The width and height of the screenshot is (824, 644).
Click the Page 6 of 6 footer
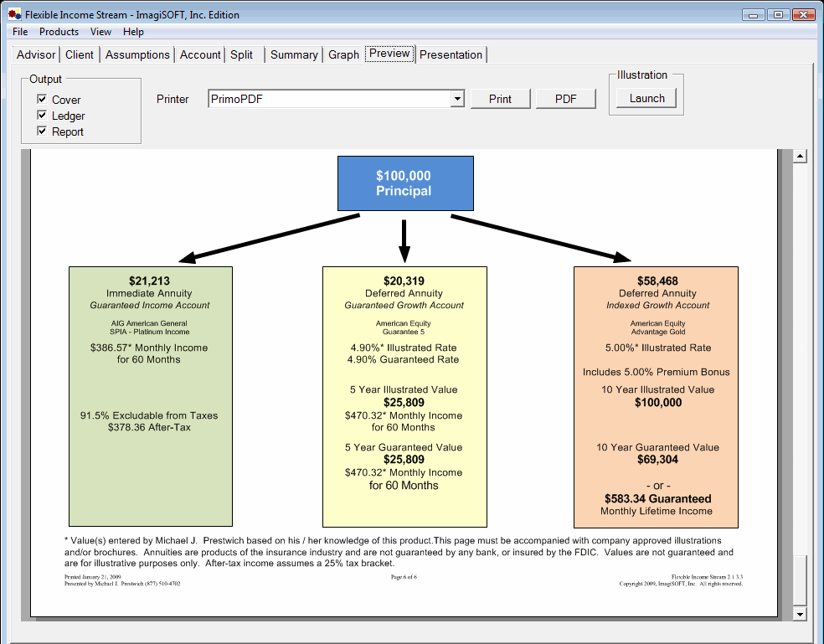click(x=404, y=577)
